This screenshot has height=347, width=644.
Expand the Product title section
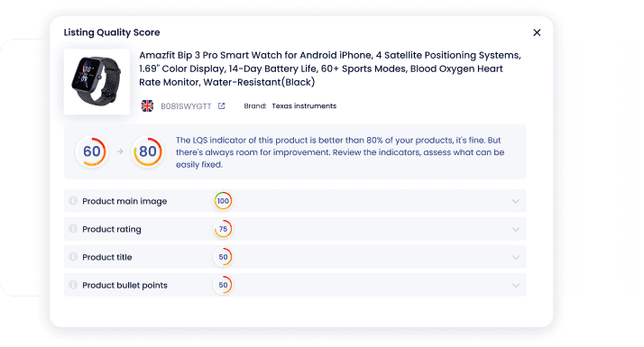point(515,257)
